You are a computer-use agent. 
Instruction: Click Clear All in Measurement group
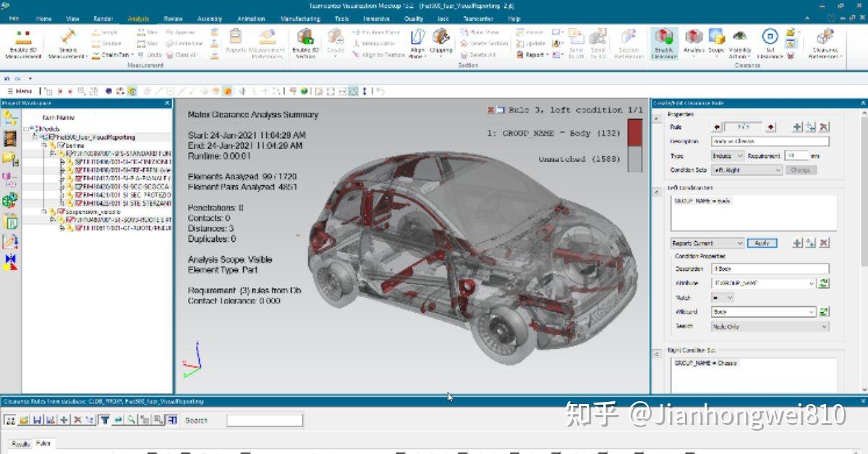(181, 55)
